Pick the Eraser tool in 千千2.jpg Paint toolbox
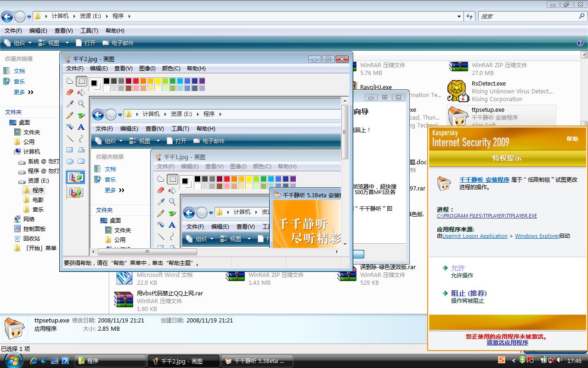 coord(70,92)
